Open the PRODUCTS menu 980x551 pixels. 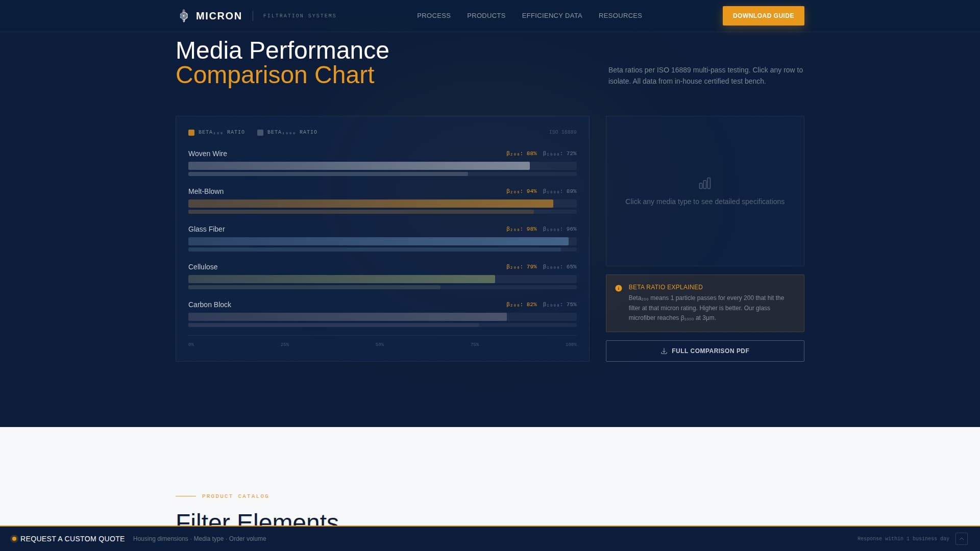486,15
